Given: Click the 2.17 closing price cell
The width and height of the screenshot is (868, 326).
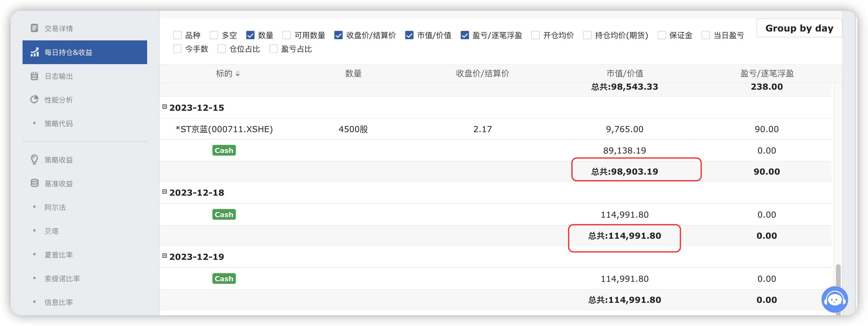Looking at the screenshot, I should point(483,129).
